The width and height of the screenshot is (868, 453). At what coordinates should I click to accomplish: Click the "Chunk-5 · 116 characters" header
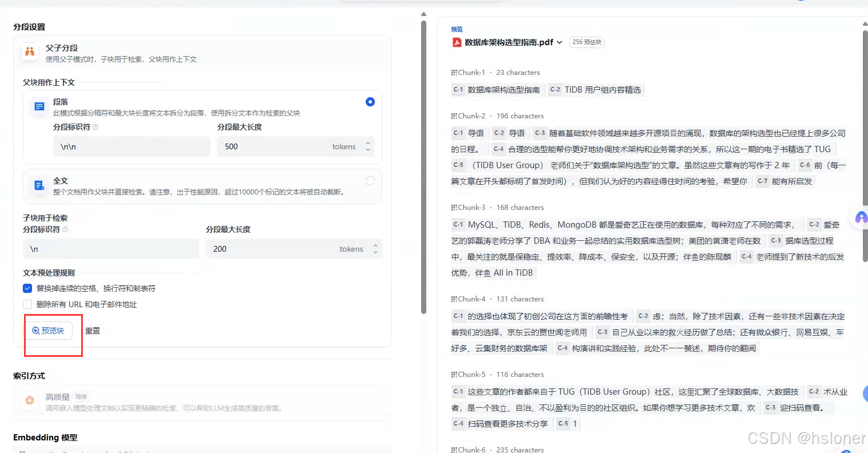[x=498, y=375]
